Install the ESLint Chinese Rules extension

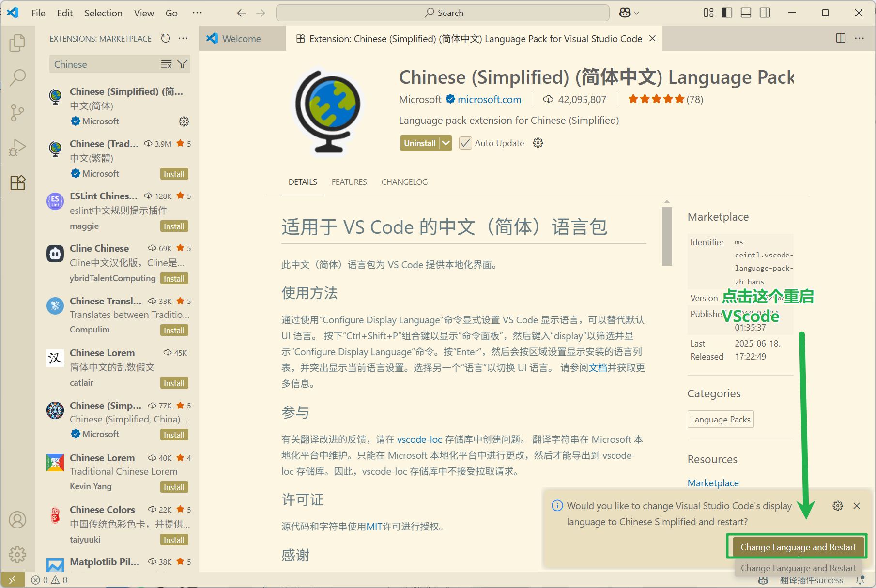pyautogui.click(x=174, y=226)
